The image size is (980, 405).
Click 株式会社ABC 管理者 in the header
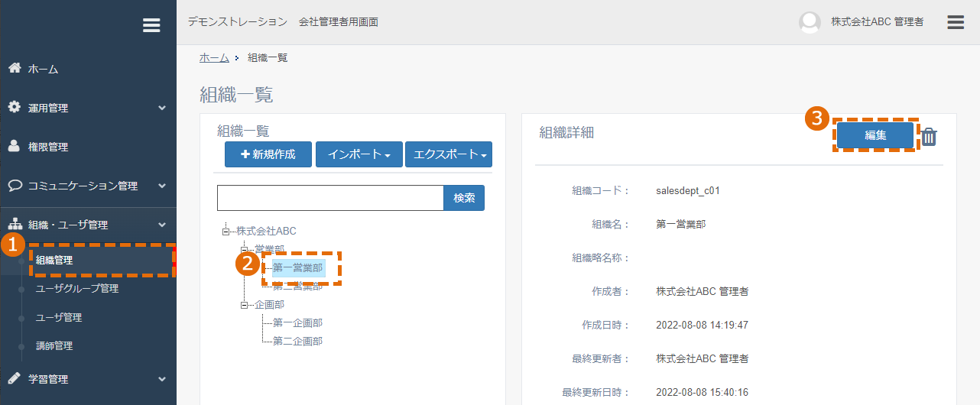point(877,22)
